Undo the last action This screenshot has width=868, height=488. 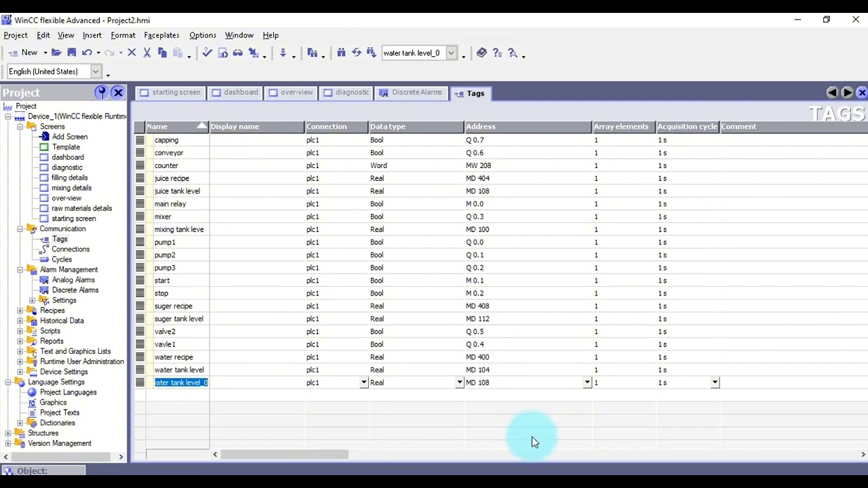coord(87,52)
